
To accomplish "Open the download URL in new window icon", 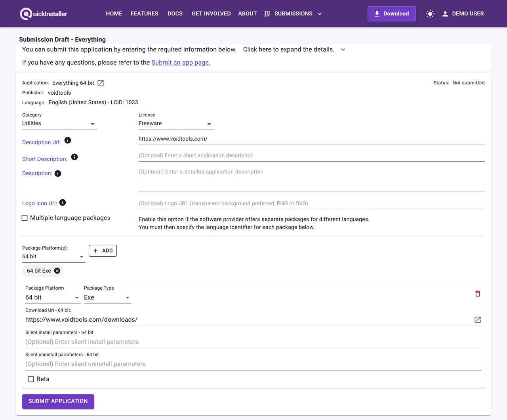I will tap(478, 320).
